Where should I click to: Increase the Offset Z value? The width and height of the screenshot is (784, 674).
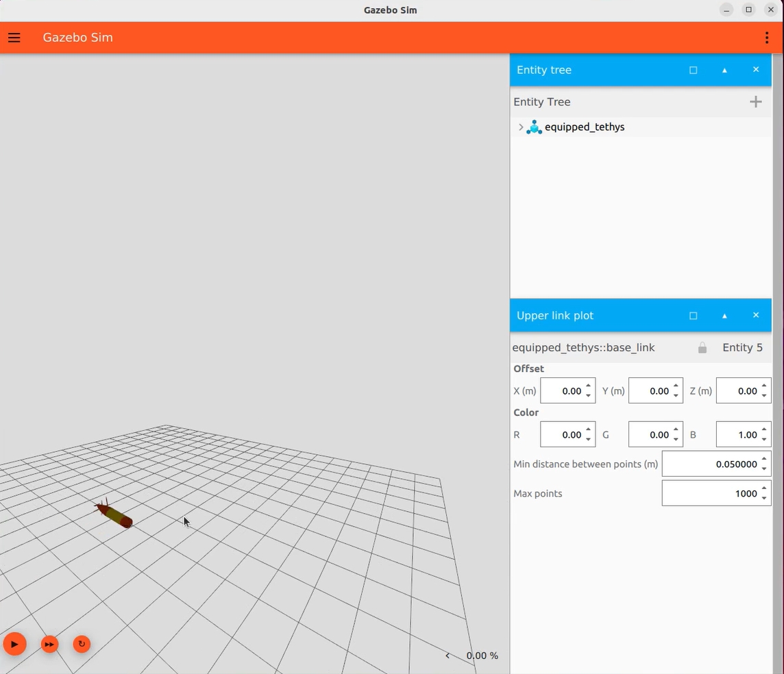(764, 386)
